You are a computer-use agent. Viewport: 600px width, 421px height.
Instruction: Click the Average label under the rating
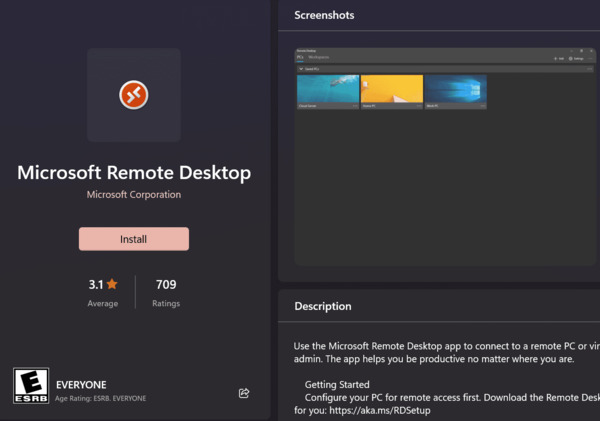click(103, 304)
